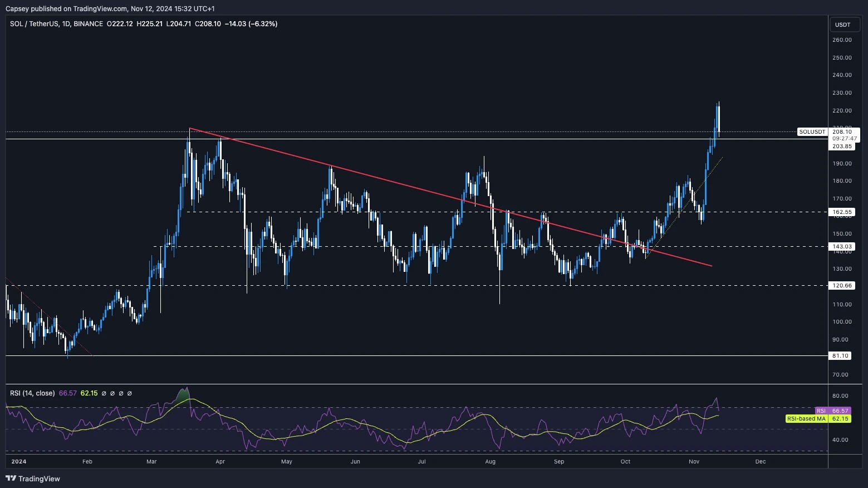868x488 pixels.
Task: Select the RSI 66.57 value in the legend
Action: (67, 393)
